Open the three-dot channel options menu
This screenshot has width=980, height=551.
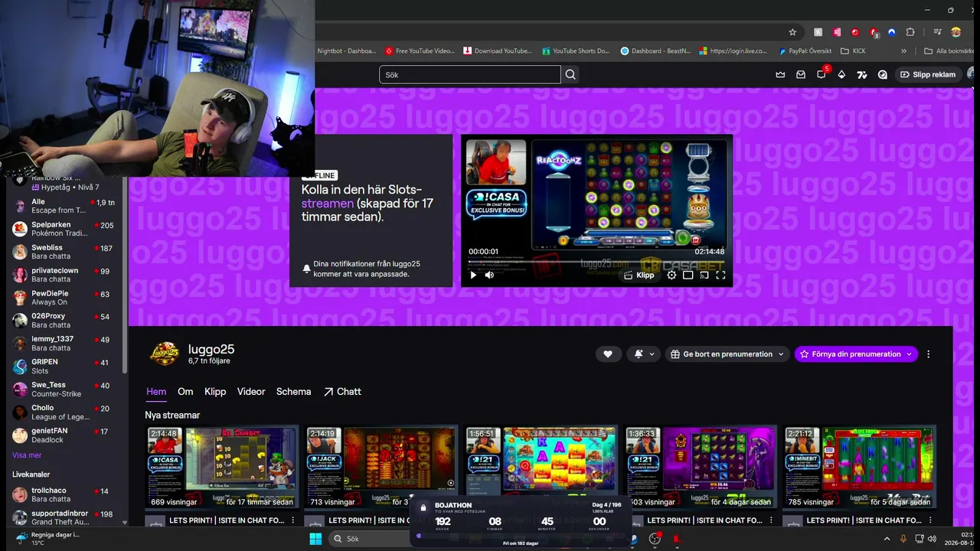pyautogui.click(x=929, y=354)
